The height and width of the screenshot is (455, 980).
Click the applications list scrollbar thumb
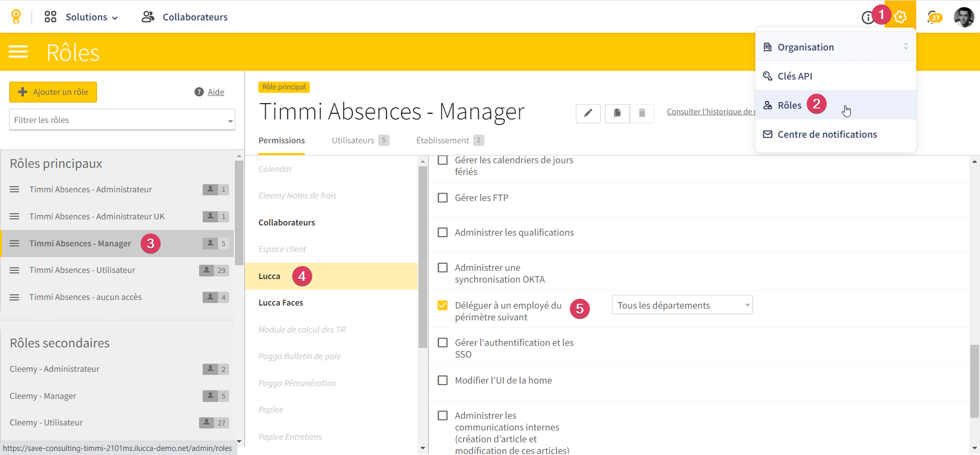click(423, 257)
